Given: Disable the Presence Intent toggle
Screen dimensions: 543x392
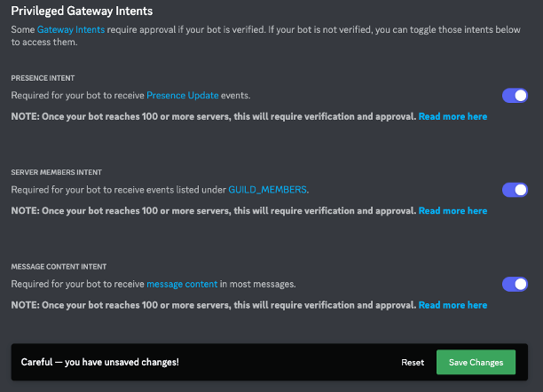Looking at the screenshot, I should (515, 96).
